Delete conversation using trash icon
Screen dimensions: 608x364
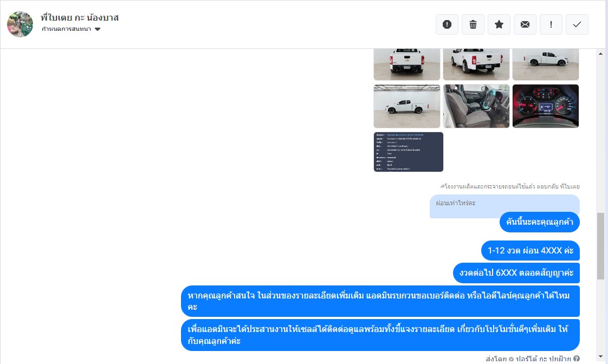(x=473, y=24)
